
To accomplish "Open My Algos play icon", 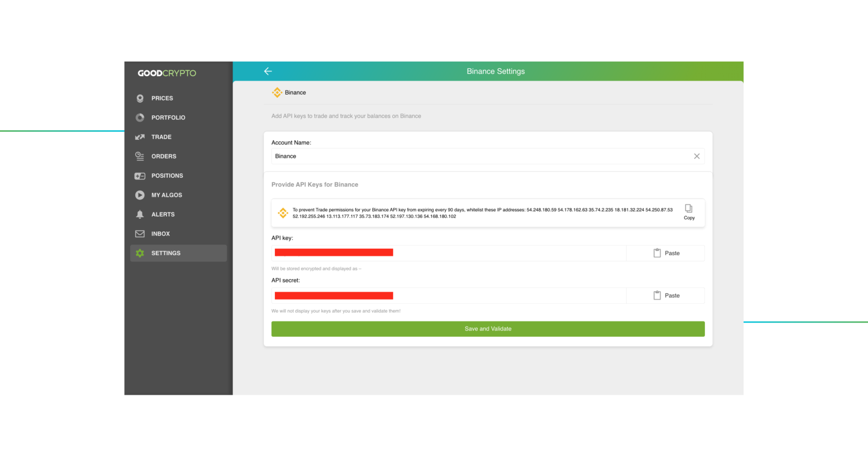I will [140, 195].
